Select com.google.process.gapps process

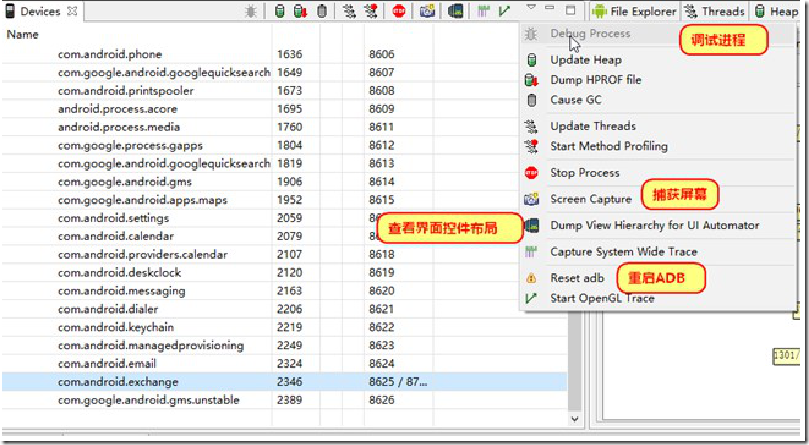tap(285, 146)
